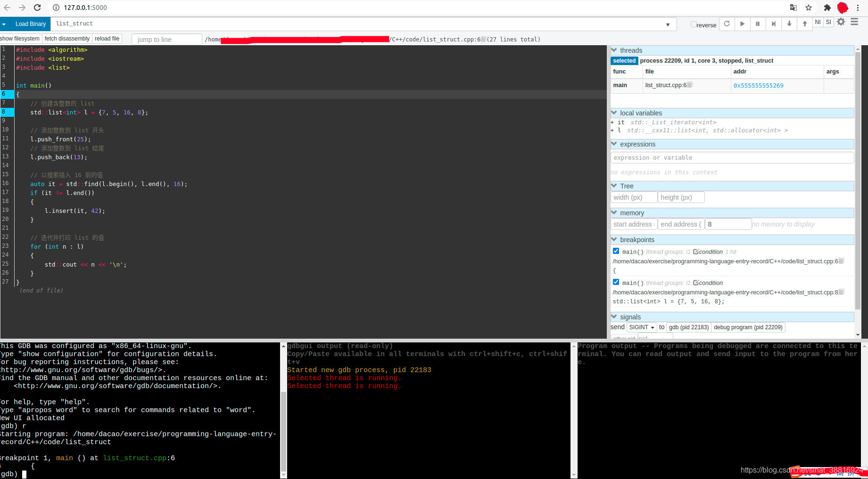The height and width of the screenshot is (479, 868).
Task: Set breakpoint on line 25 gutter
Action: coord(7,264)
